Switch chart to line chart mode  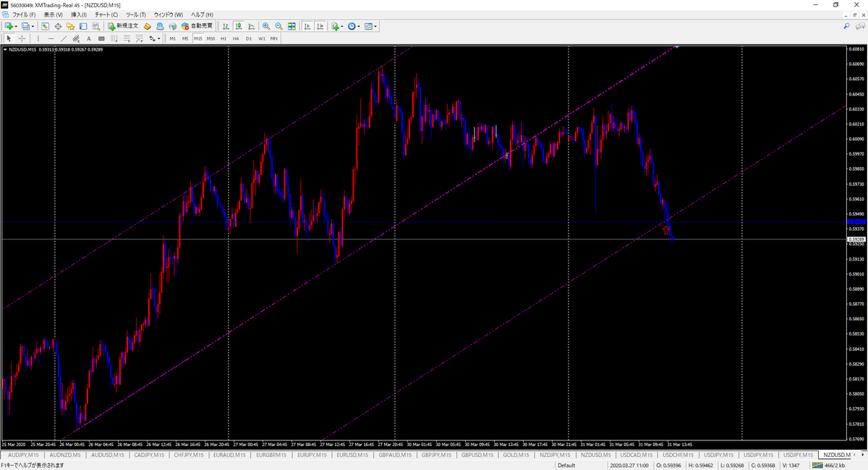[250, 26]
